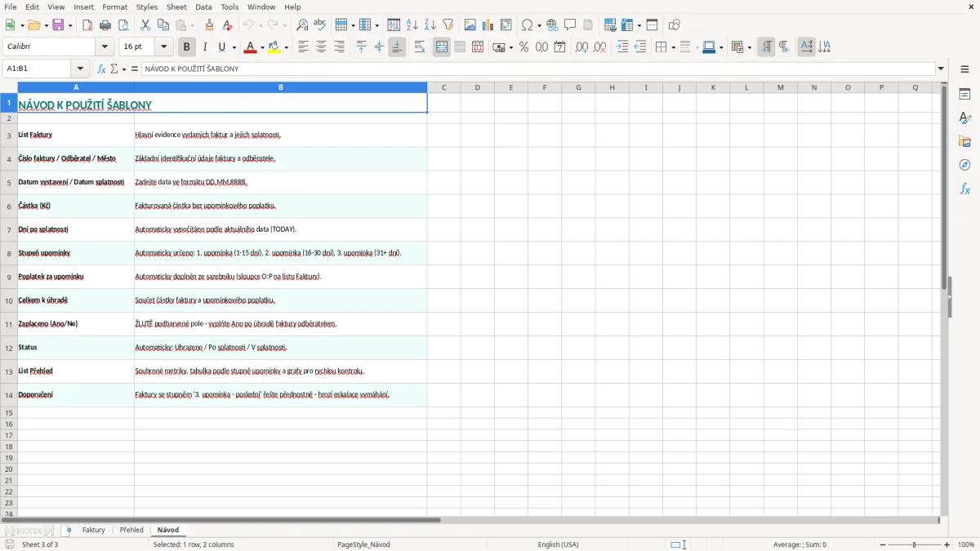The height and width of the screenshot is (551, 980).
Task: Click column B header
Action: (x=280, y=87)
